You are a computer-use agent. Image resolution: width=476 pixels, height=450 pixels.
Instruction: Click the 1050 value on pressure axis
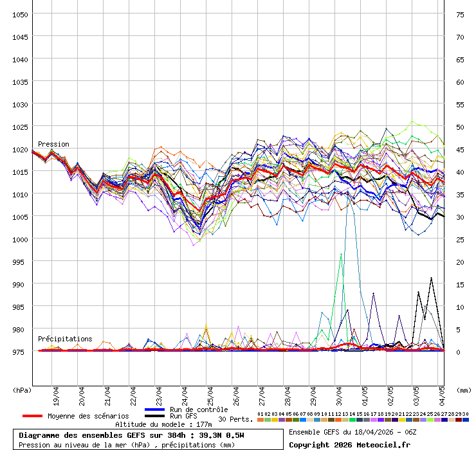(x=21, y=14)
